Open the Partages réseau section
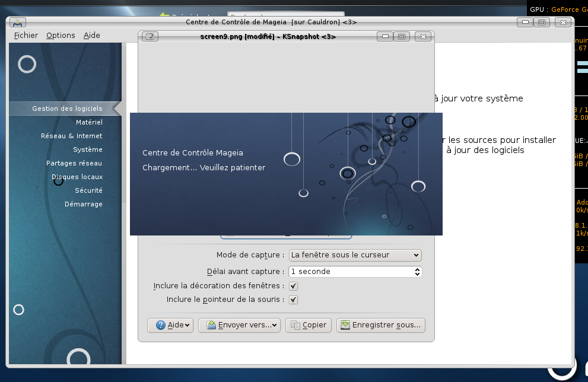This screenshot has height=382, width=588. 74,163
